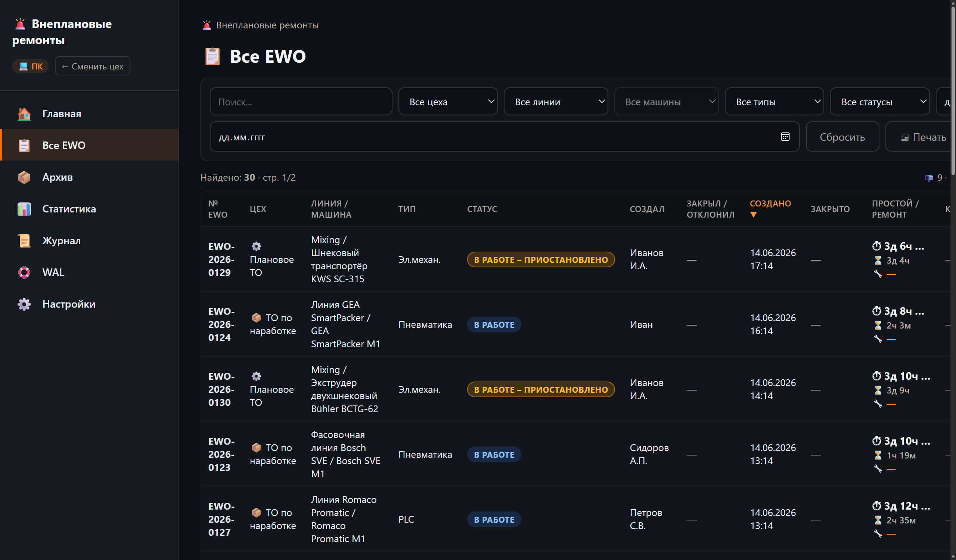Open entry EWO-2026-0123
Viewport: 956px width, 560px height.
pos(221,454)
